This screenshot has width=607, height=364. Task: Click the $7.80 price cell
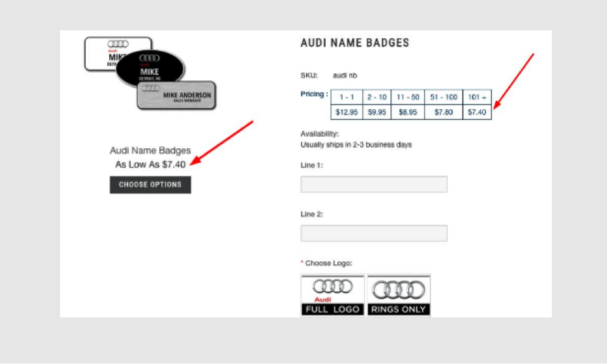coord(444,112)
